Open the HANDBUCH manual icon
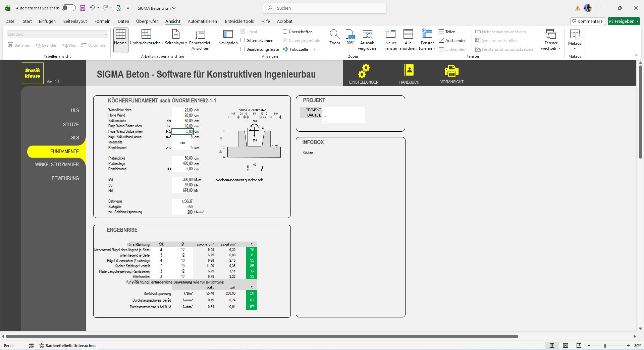Image resolution: width=644 pixels, height=350 pixels. click(x=409, y=71)
